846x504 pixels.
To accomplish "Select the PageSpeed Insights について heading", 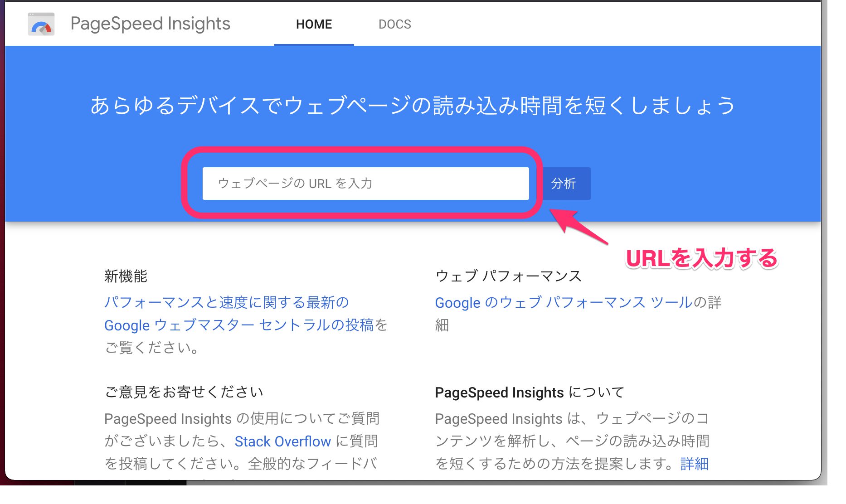I will coord(530,392).
